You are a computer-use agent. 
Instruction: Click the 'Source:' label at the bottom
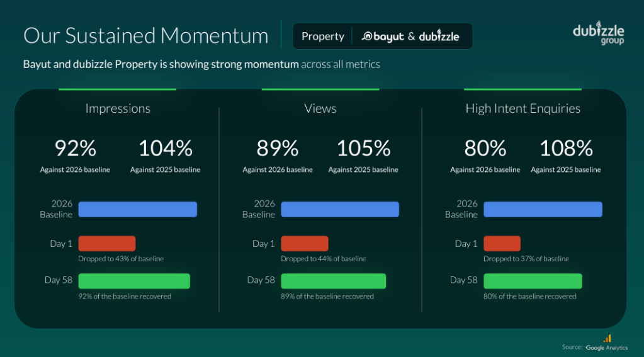pyautogui.click(x=572, y=347)
